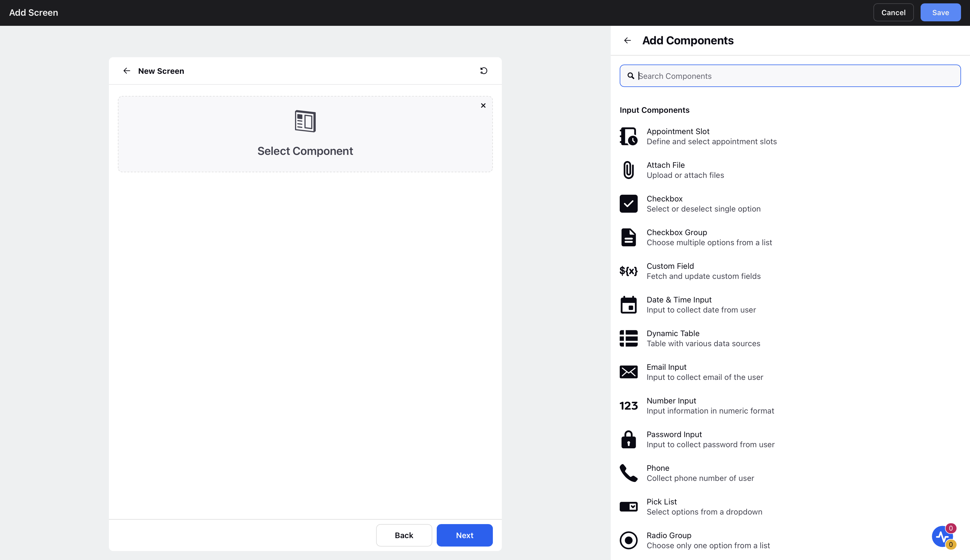
Task: Click the Password Input lock icon
Action: click(628, 439)
